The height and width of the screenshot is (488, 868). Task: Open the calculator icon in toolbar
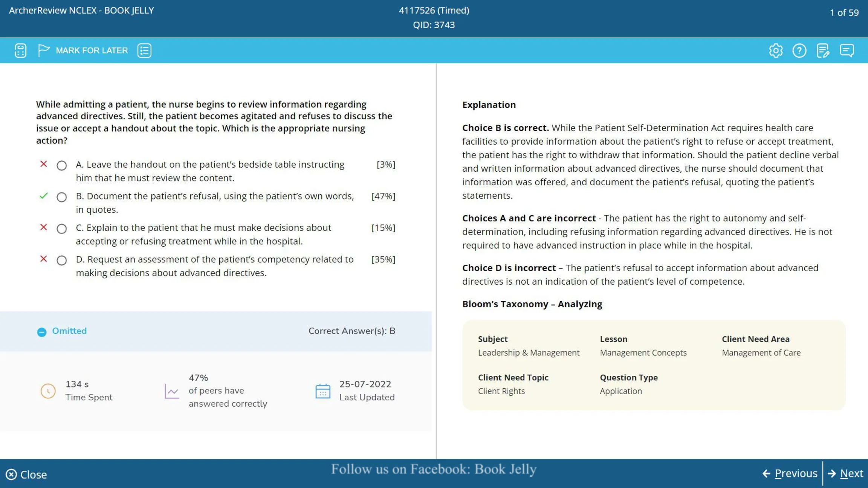coord(20,50)
